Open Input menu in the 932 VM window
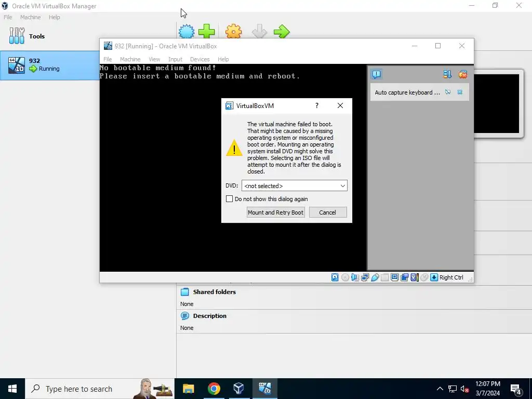 (175, 59)
